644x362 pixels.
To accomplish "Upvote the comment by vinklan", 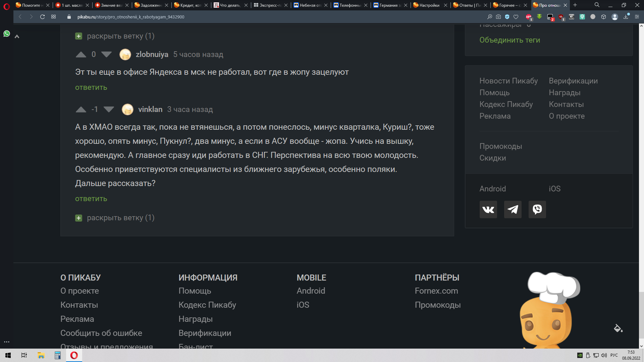I will pyautogui.click(x=81, y=109).
